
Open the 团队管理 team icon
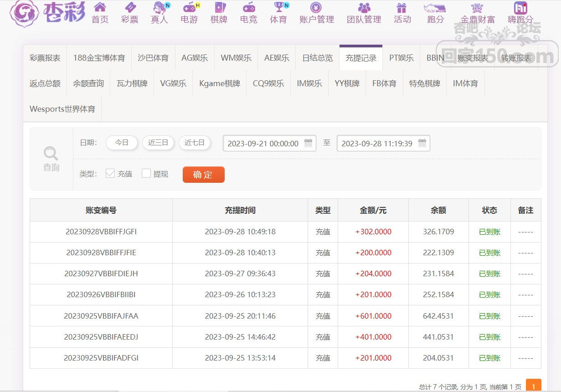point(364,8)
